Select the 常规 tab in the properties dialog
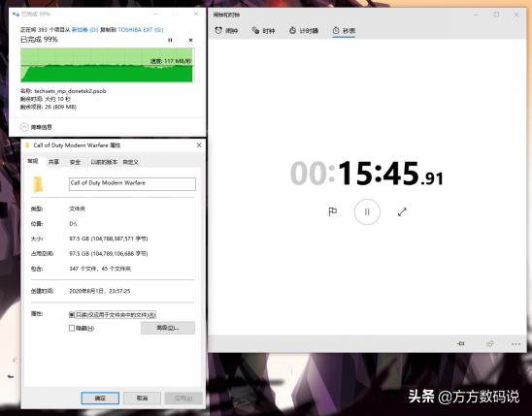This screenshot has height=416, width=532. (x=33, y=161)
